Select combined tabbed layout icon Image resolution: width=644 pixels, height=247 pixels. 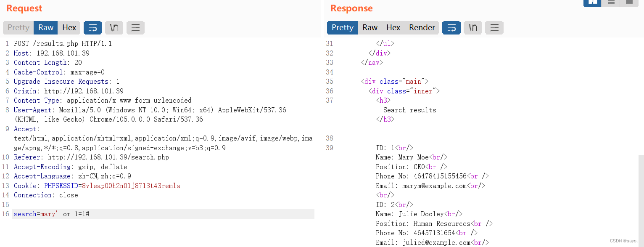(629, 3)
